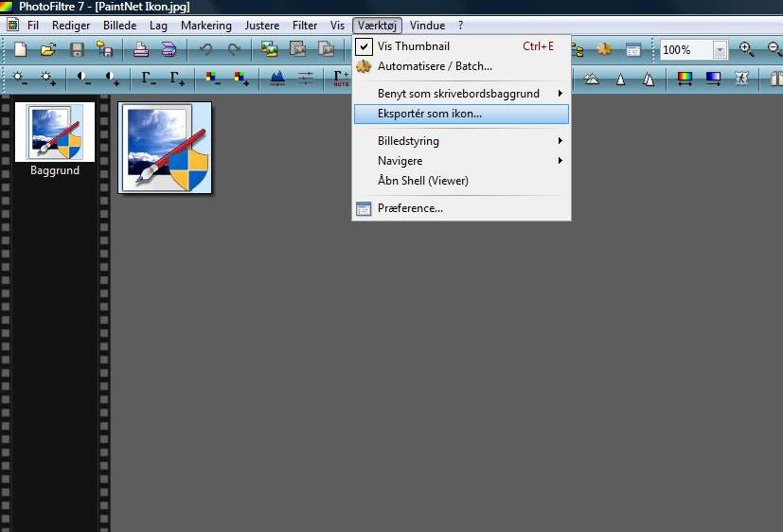Click the histogram levels icon

tap(277, 79)
